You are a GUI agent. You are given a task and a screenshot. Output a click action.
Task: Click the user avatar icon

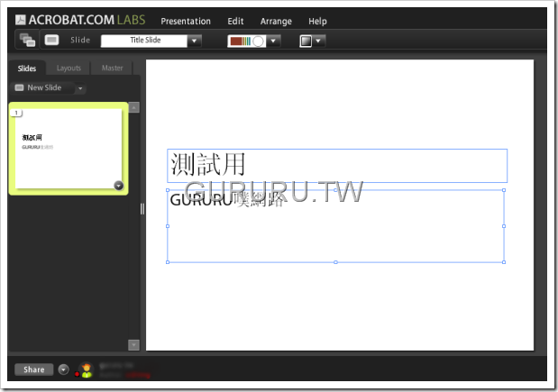[87, 370]
